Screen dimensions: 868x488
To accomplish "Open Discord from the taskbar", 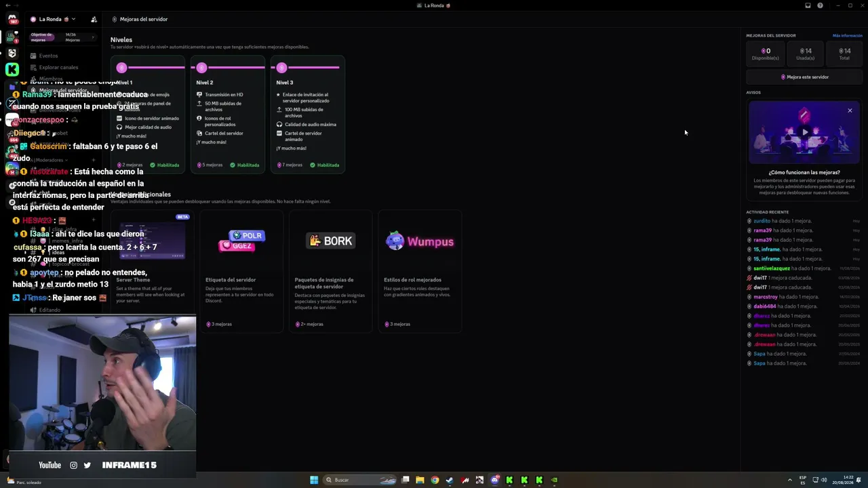I will 495,480.
